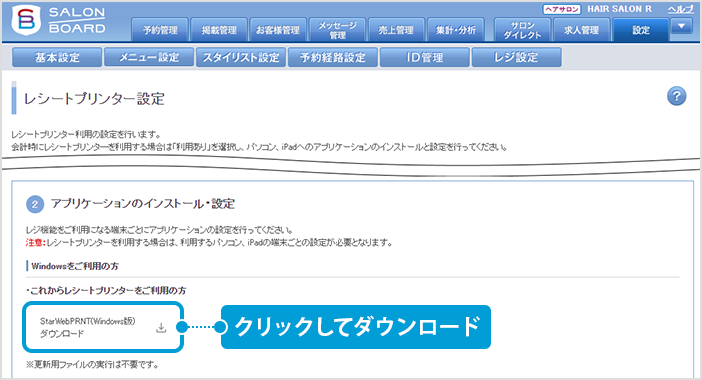Open the ID管理 button

coord(424,57)
